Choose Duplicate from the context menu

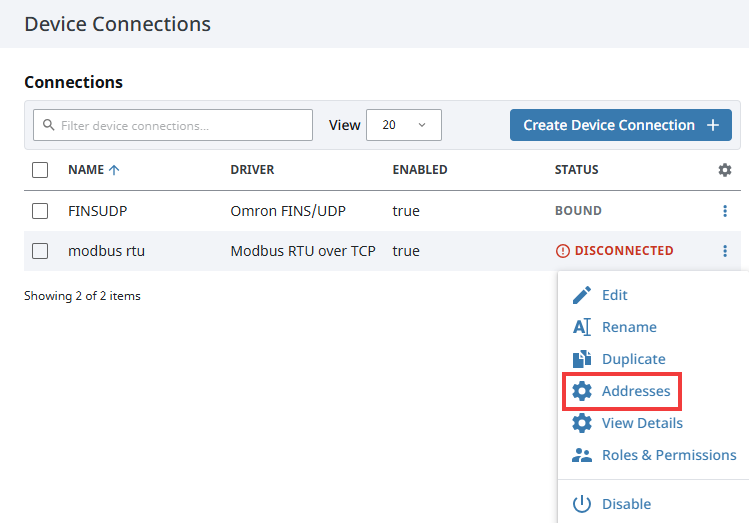point(633,359)
